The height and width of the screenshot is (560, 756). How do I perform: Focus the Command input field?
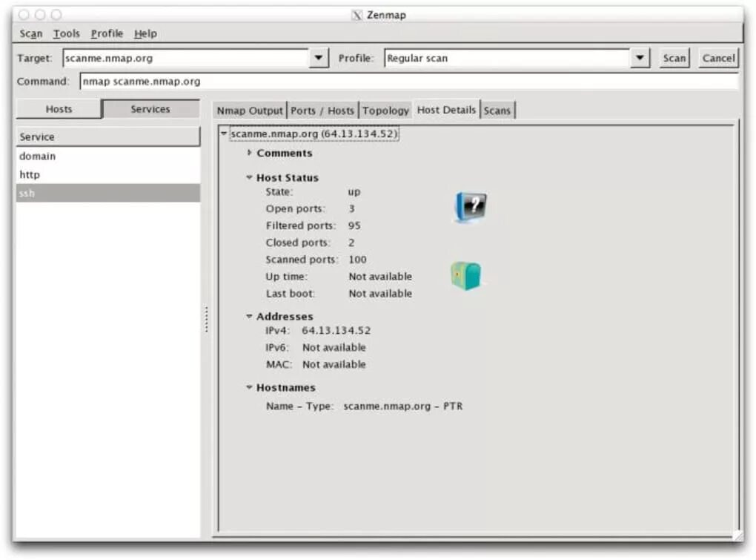click(x=409, y=81)
